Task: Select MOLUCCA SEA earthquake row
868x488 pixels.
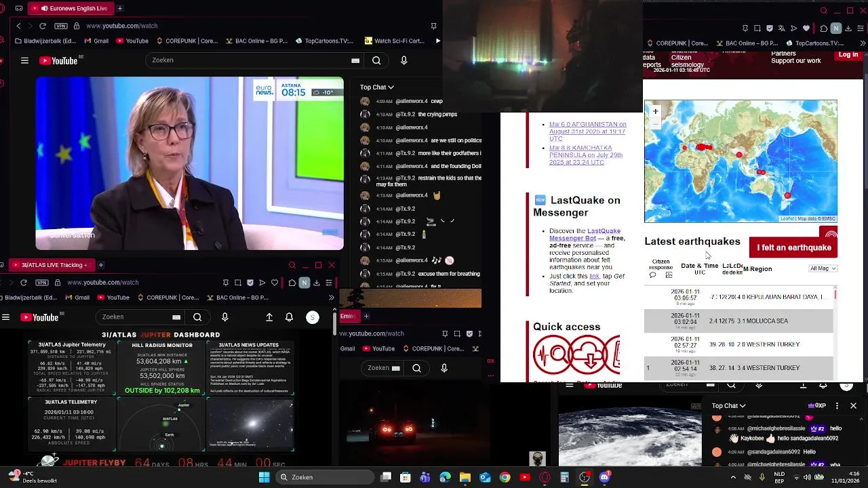Action: 738,321
